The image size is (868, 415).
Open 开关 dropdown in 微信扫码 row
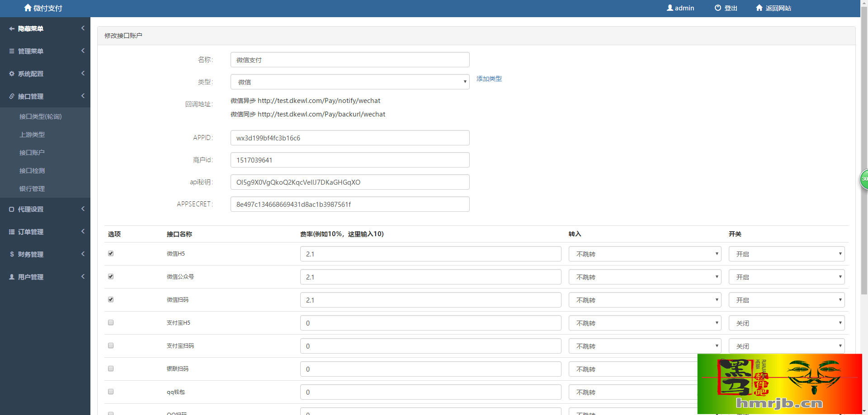click(x=787, y=300)
